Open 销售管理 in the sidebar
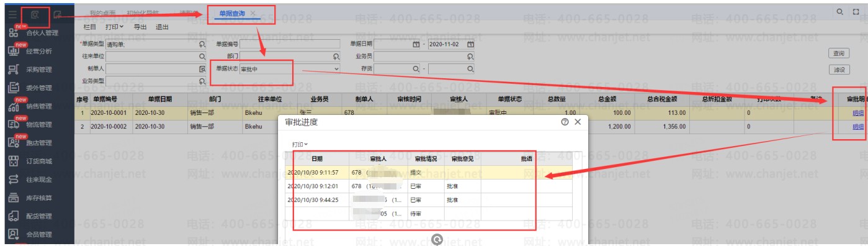Image resolution: width=868 pixels, height=246 pixels. (x=39, y=106)
